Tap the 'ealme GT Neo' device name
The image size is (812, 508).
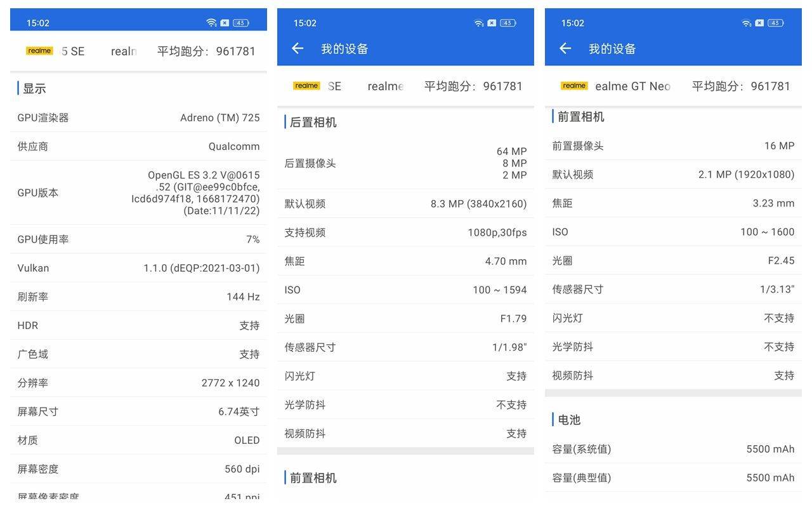(x=632, y=86)
